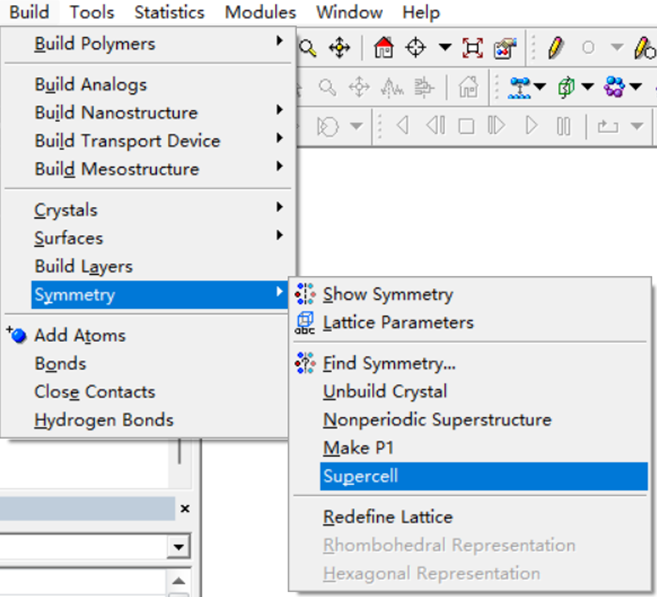Viewport: 657px width, 597px height.
Task: Open the combo box dropdown in left panel
Action: tap(179, 547)
